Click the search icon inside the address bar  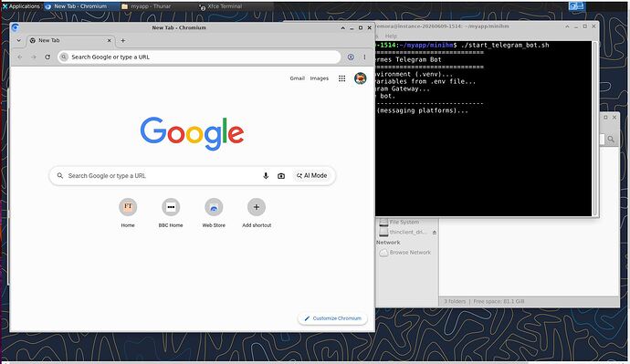pyautogui.click(x=64, y=57)
